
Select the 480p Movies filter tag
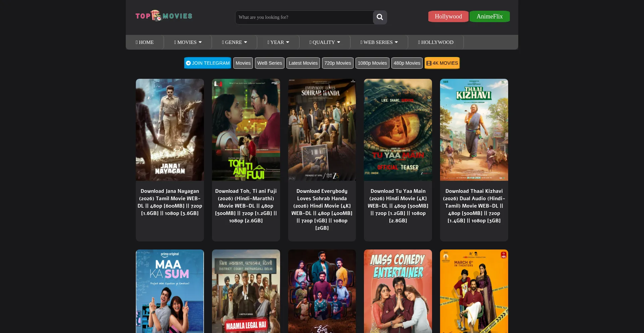[x=407, y=63]
